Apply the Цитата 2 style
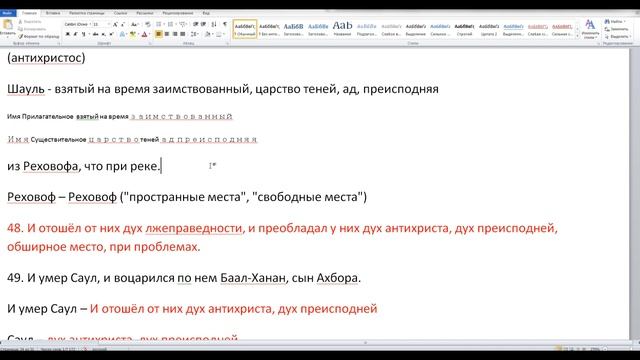640x360 pixels. pos(489,29)
